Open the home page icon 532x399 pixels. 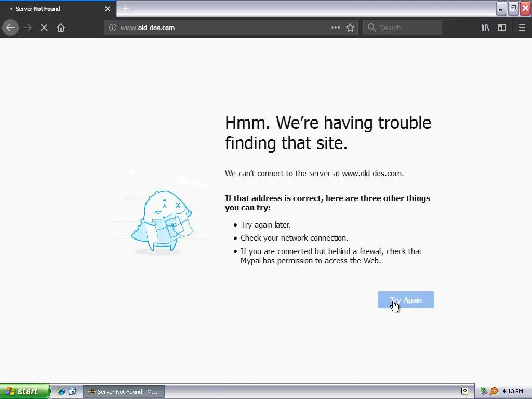(x=61, y=28)
